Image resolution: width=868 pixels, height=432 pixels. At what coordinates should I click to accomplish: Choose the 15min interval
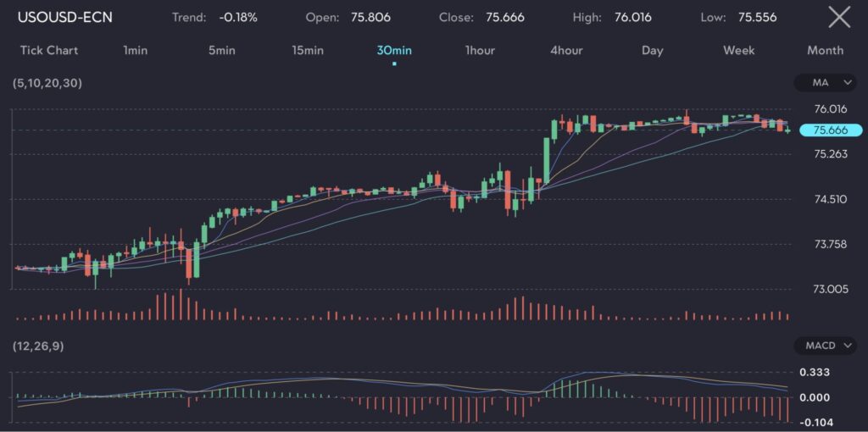pyautogui.click(x=308, y=50)
